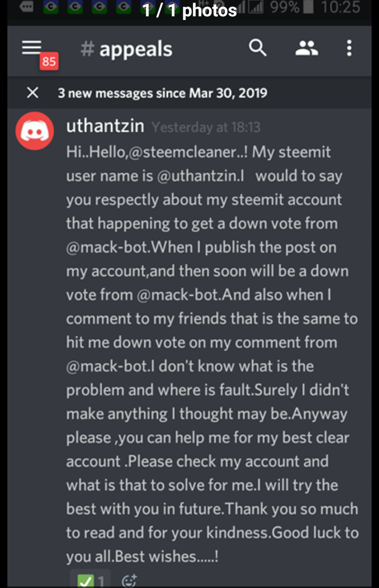
Task: Jump to 3 new messages banner
Action: pos(163,93)
